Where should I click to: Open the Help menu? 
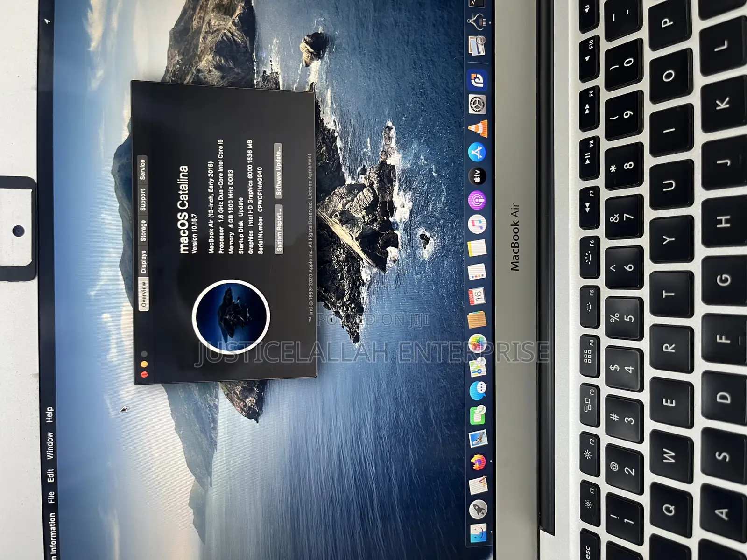pos(49,415)
